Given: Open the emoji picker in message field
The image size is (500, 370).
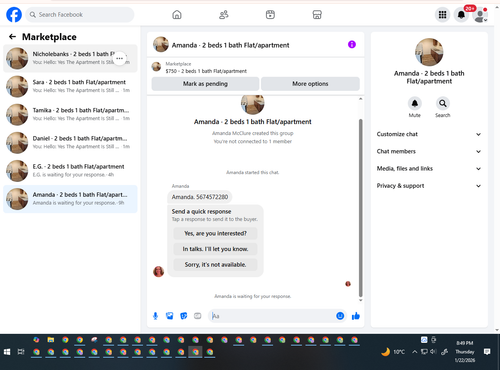Looking at the screenshot, I should pyautogui.click(x=340, y=316).
